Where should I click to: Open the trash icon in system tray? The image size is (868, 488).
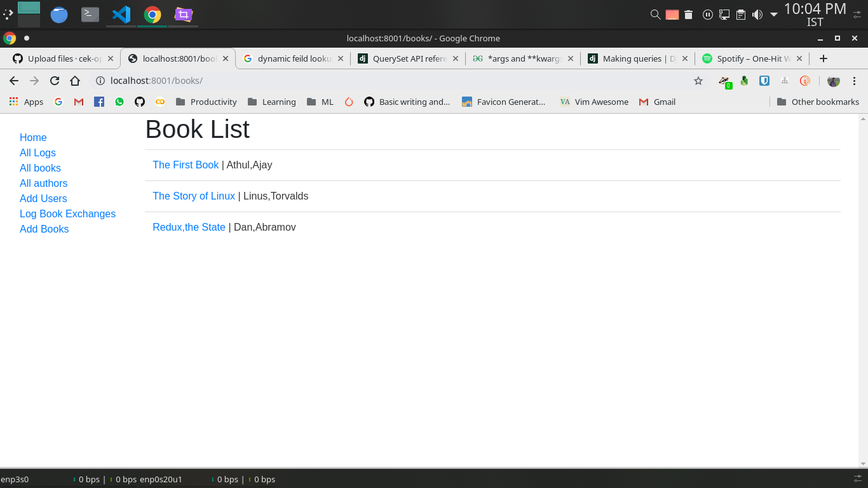coord(688,14)
